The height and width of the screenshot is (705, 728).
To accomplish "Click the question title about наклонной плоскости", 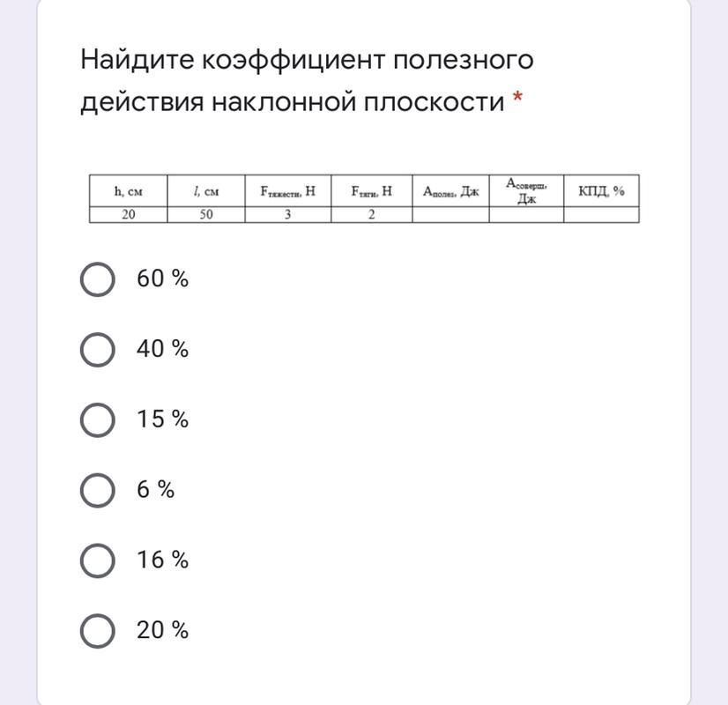I will [306, 80].
